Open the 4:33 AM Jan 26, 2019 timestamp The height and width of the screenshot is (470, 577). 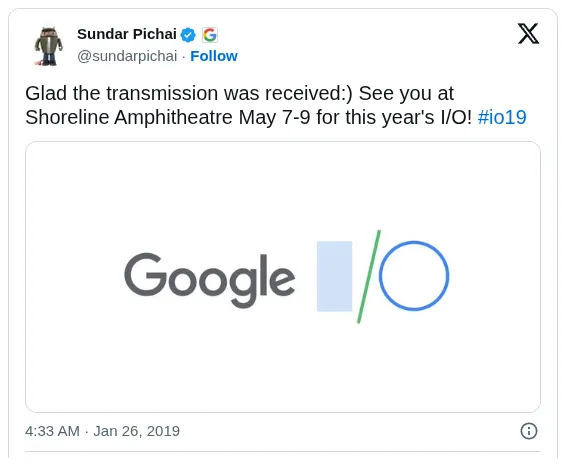[x=102, y=431]
